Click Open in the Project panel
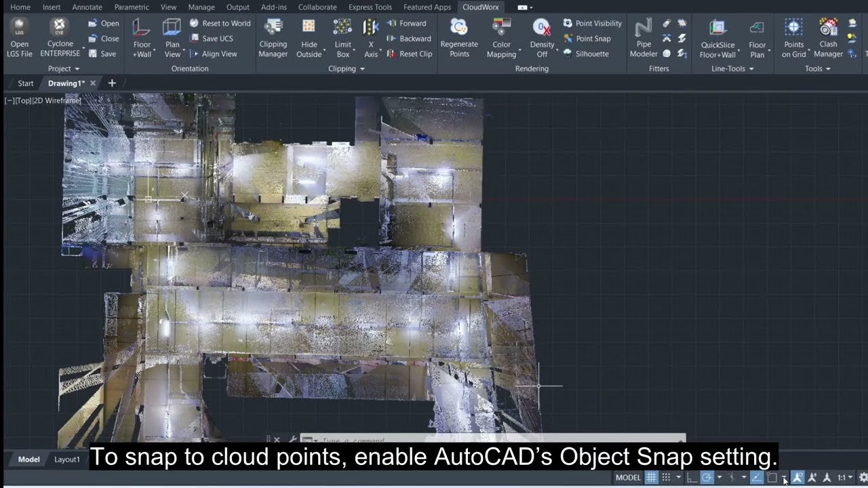868x488 pixels. coord(103,23)
